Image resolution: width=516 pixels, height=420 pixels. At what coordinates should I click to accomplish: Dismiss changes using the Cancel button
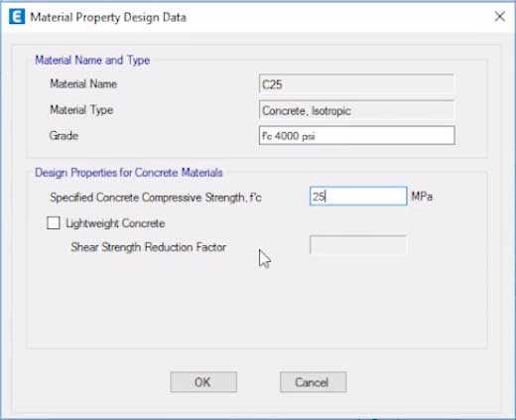[313, 382]
